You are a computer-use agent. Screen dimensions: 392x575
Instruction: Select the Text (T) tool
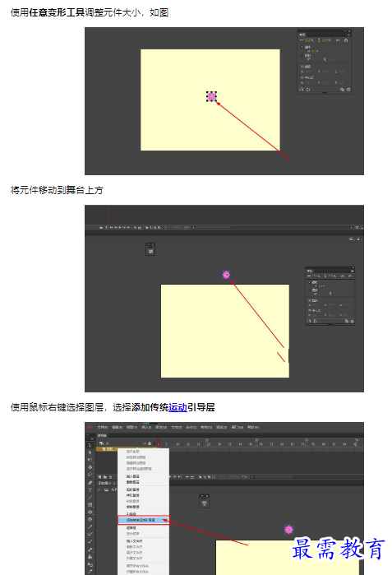coord(90,489)
